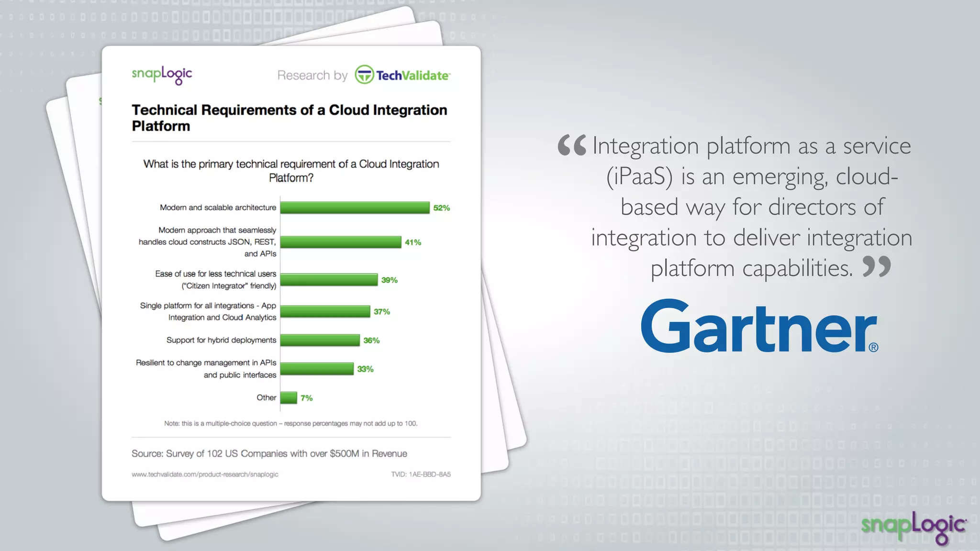This screenshot has width=980, height=551.
Task: Click the "37%" value
Action: click(x=382, y=312)
